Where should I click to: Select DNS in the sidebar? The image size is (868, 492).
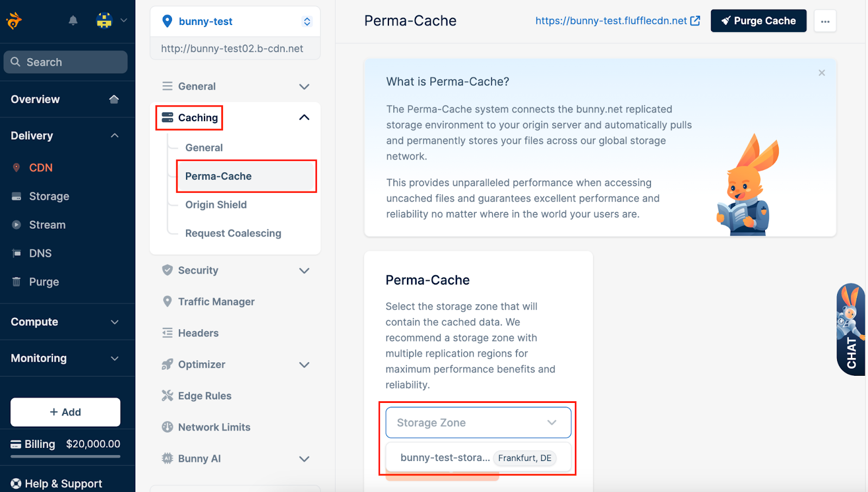click(x=40, y=253)
